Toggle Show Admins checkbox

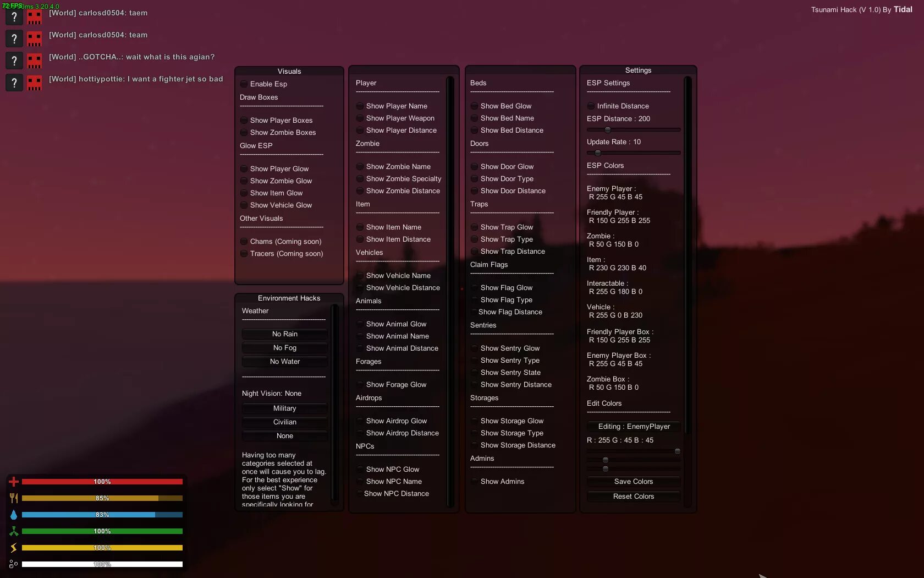475,481
